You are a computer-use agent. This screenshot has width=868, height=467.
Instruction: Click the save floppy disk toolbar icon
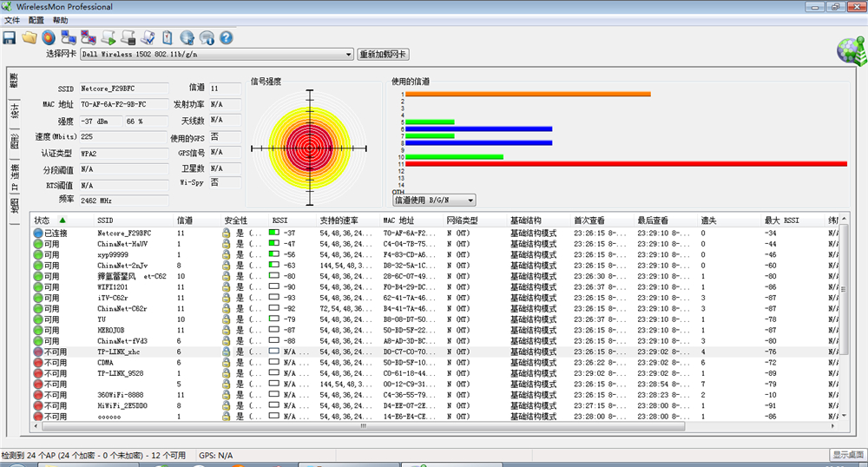click(x=10, y=37)
